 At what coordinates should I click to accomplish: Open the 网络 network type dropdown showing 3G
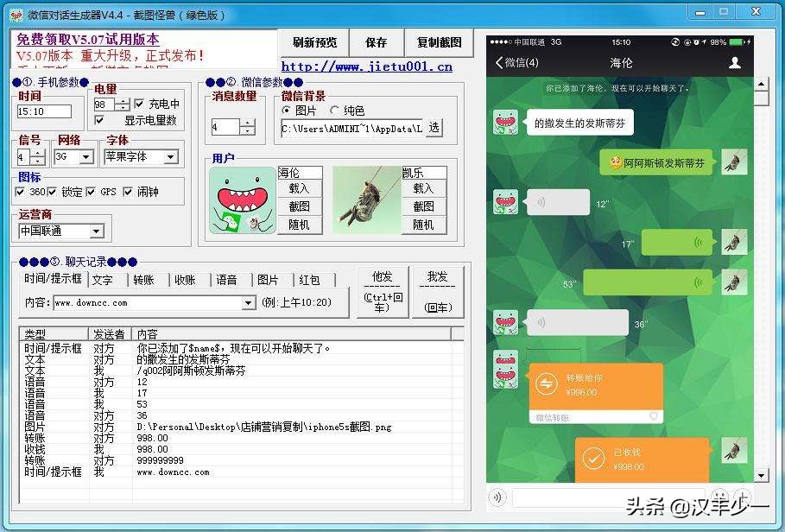coord(87,156)
